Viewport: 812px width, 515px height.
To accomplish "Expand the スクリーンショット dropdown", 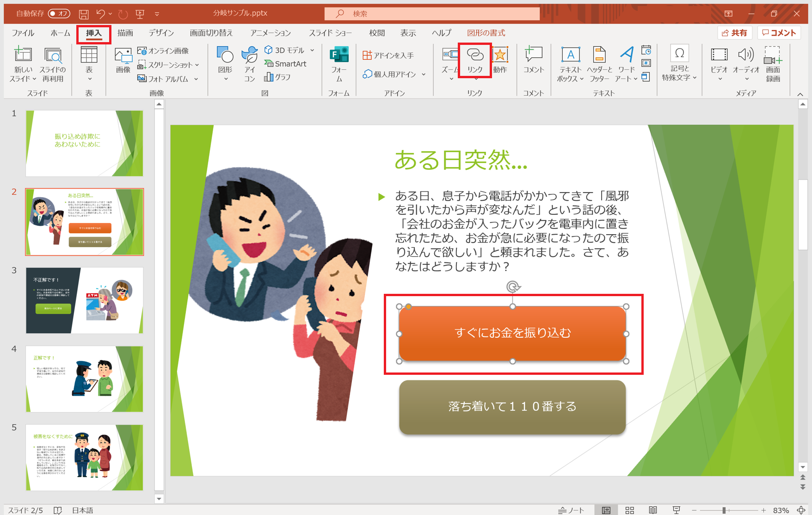I will [197, 65].
